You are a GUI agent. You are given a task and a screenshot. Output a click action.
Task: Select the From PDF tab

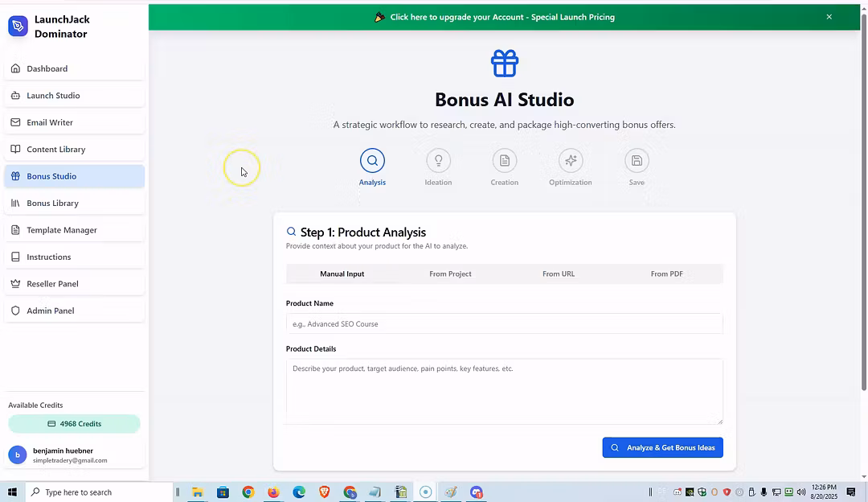[666, 274]
